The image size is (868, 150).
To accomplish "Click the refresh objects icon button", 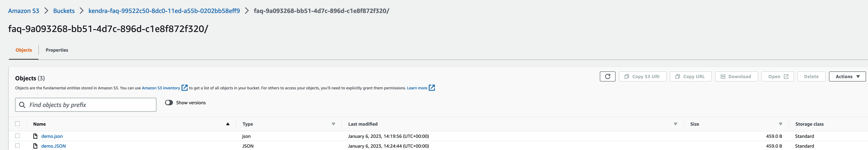I will coord(607,76).
